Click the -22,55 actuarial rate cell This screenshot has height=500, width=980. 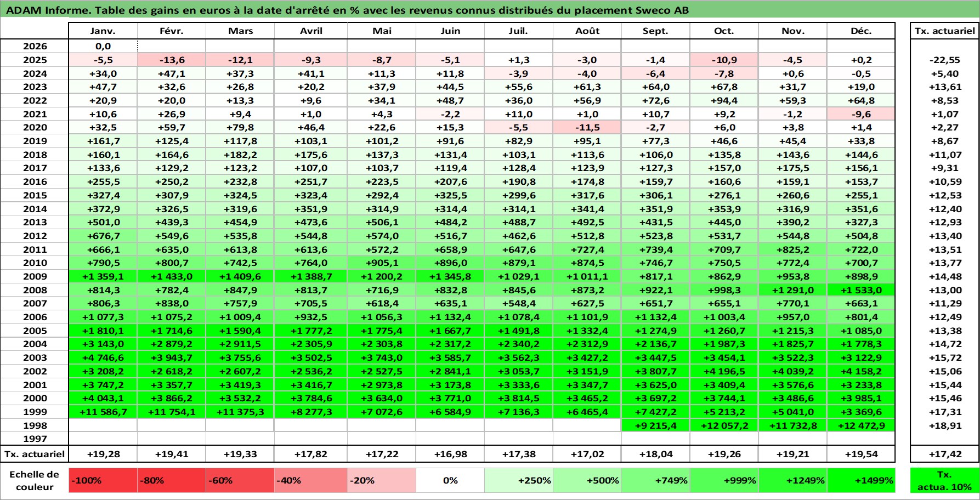(x=944, y=60)
